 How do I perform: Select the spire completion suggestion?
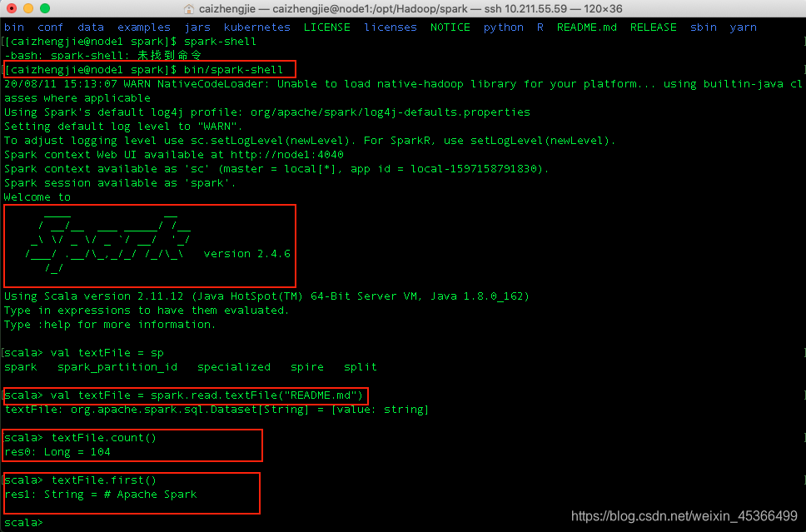306,366
